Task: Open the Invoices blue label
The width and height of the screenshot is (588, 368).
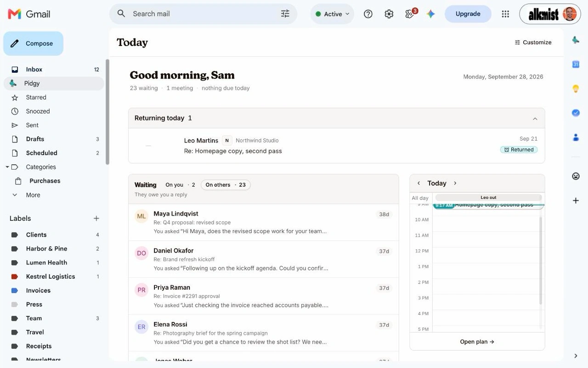Action: pos(54,290)
